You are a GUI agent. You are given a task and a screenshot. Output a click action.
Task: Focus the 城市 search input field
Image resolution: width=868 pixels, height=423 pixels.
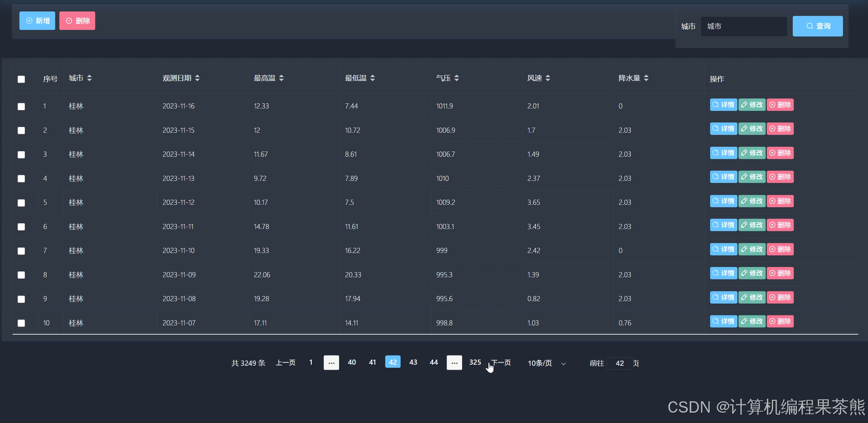point(744,26)
